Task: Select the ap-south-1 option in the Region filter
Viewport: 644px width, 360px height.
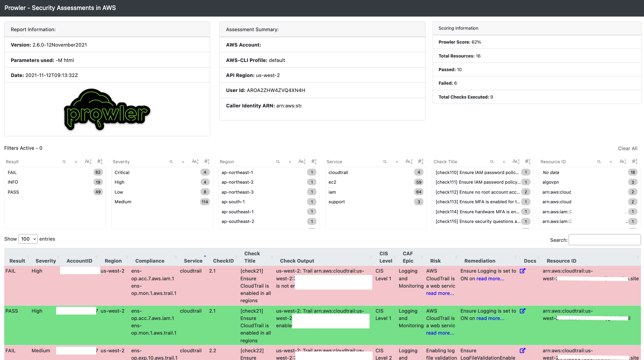Action: coord(233,201)
